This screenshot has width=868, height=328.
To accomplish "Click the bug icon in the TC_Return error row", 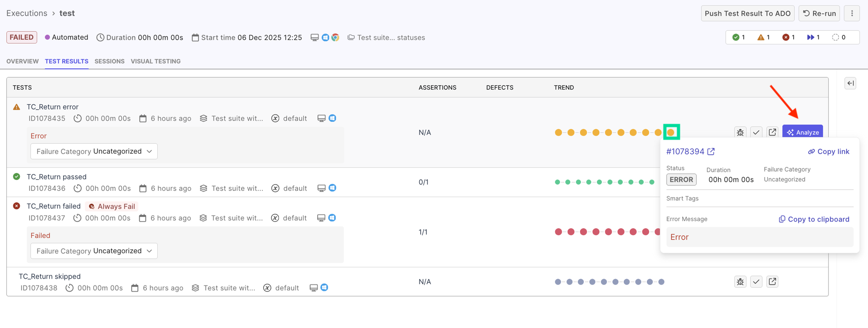I will tap(740, 132).
